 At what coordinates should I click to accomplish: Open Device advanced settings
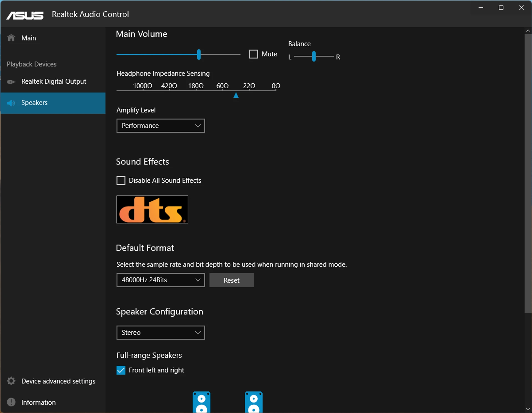pos(53,381)
